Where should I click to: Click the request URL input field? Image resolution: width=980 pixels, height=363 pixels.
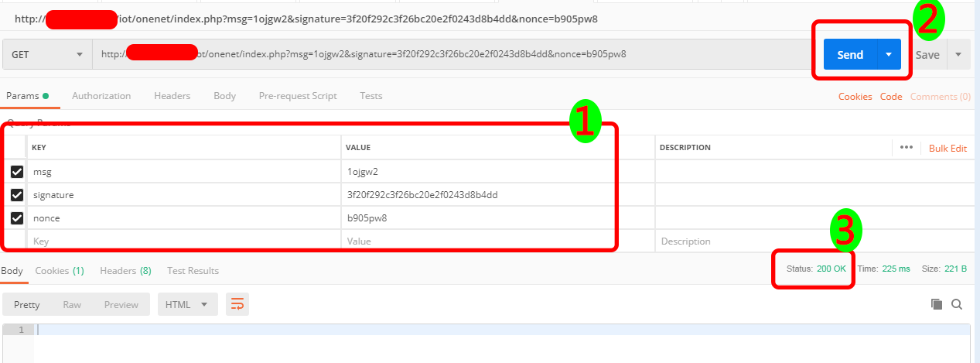coord(452,54)
